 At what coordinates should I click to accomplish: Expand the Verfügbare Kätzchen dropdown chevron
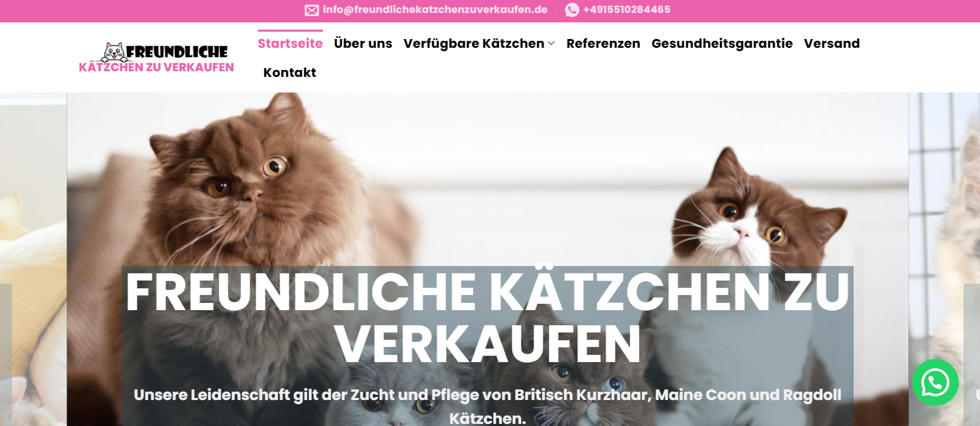pyautogui.click(x=551, y=44)
